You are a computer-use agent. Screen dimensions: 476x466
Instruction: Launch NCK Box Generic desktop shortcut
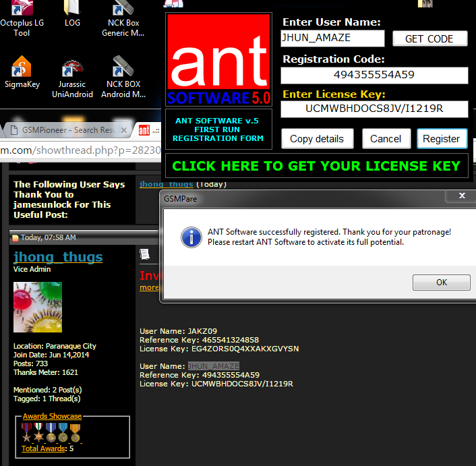[x=123, y=18]
